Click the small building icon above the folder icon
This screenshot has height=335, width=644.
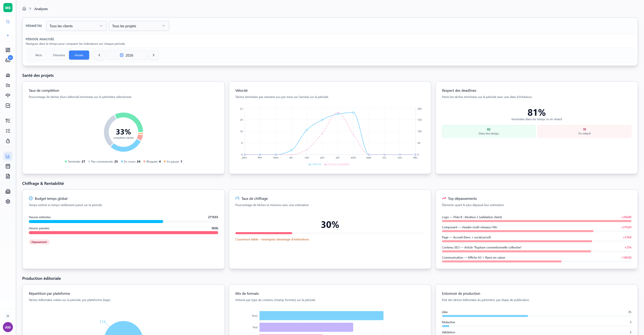tap(8, 75)
